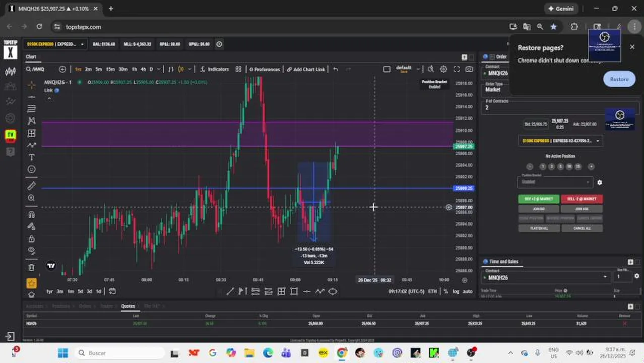
Task: Open the layout selection square icon
Action: (387, 69)
